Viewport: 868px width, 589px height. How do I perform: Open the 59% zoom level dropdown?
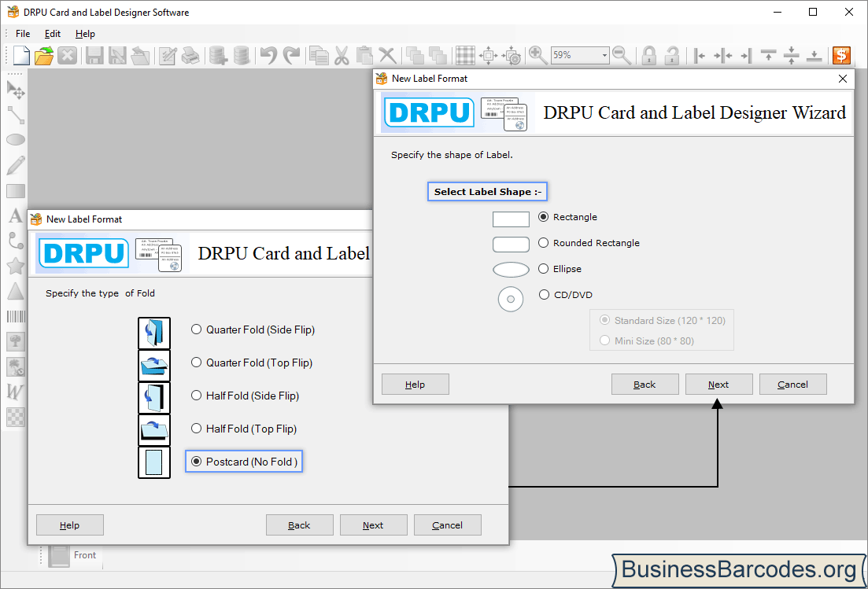click(604, 55)
